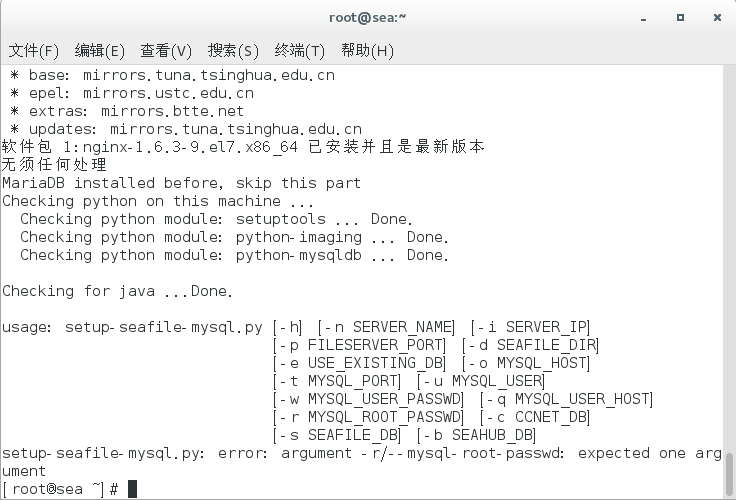
Task: Click the mirrors.ustc.edu.cn text in the epel line
Action: 168,93
